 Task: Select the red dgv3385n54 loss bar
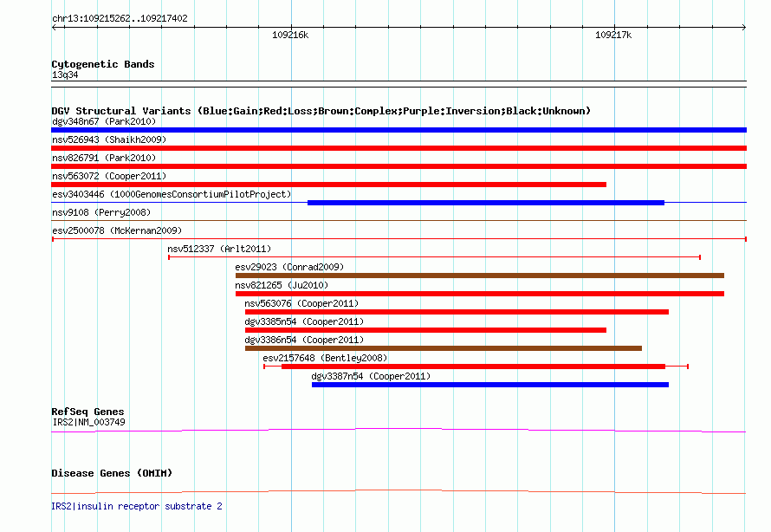[425, 330]
